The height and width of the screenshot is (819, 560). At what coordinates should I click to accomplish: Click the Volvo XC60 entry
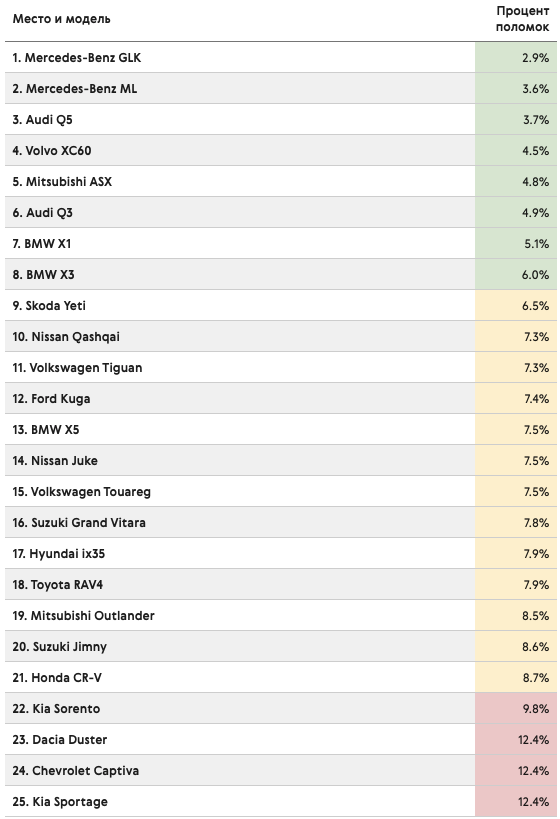pos(52,150)
